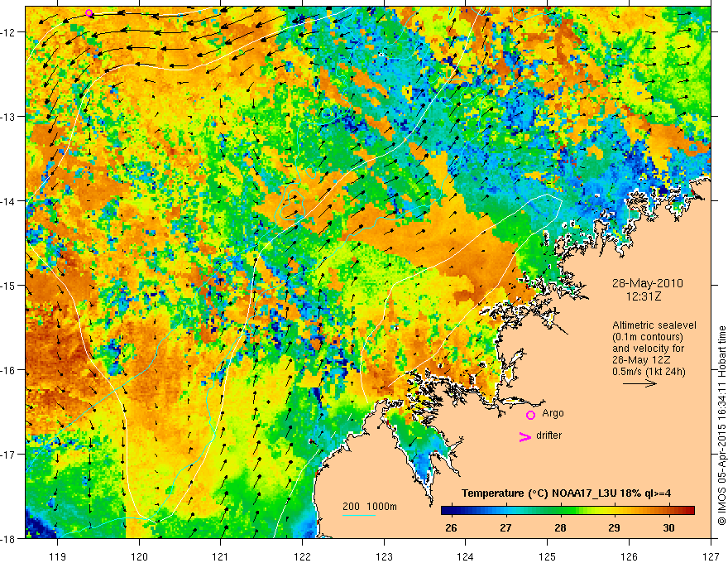Screen dimensions: 728x563
Task: Click the magenta Argo legend circle
Action: [530, 415]
